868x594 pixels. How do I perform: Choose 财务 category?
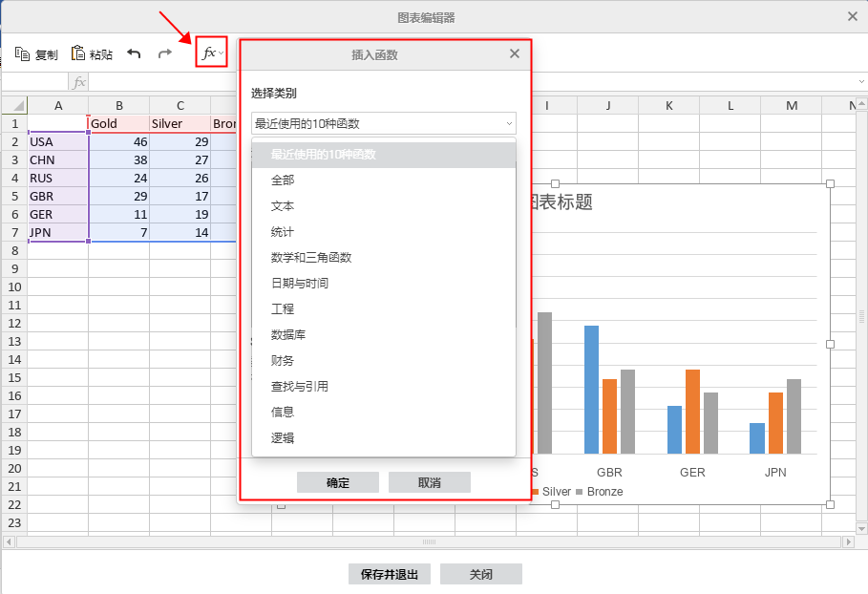(384, 360)
